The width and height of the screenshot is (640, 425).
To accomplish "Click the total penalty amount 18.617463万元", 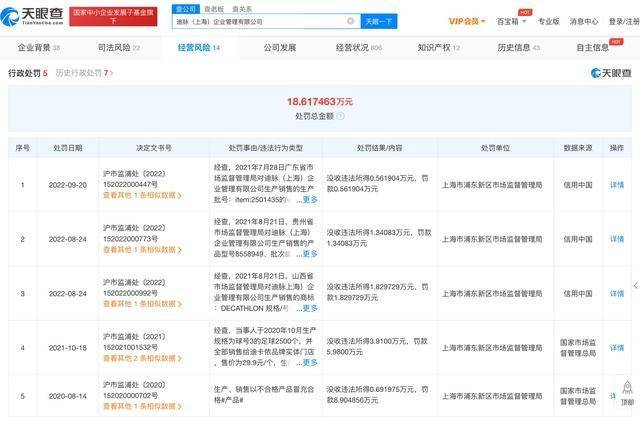I will [x=320, y=102].
